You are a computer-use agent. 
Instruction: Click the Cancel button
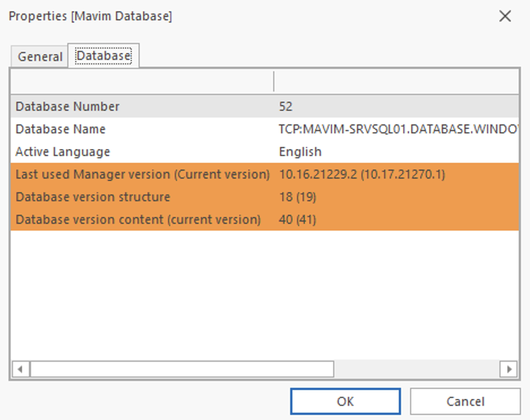point(465,401)
